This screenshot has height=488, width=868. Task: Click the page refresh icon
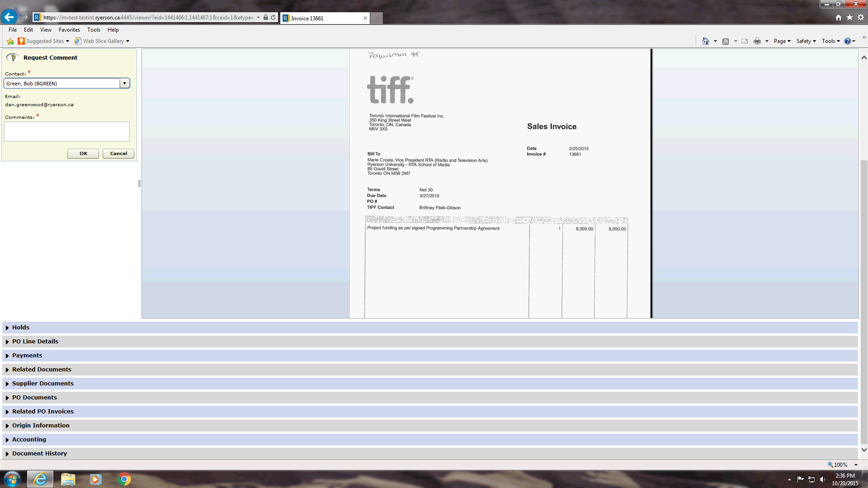273,18
